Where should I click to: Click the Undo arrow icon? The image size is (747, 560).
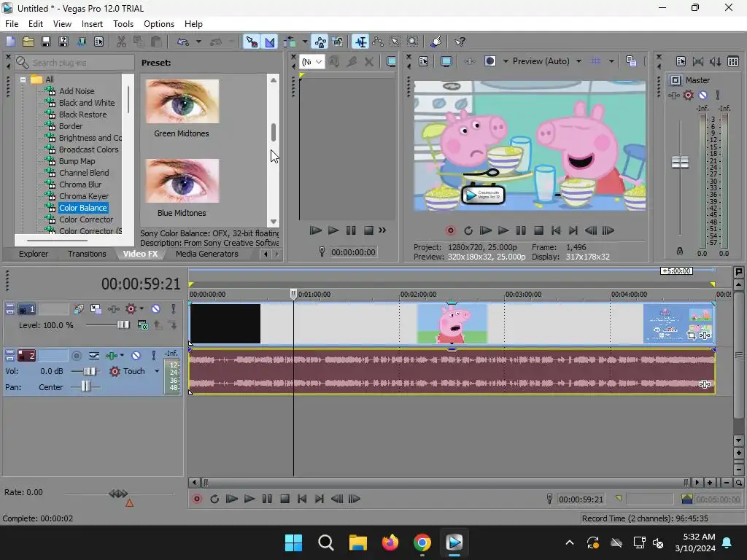point(183,42)
